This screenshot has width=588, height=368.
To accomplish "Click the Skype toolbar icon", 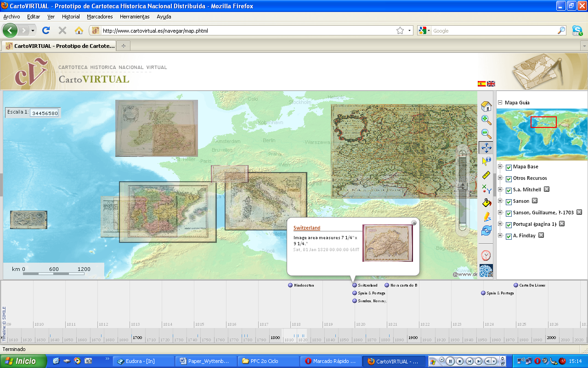I will (x=577, y=31).
